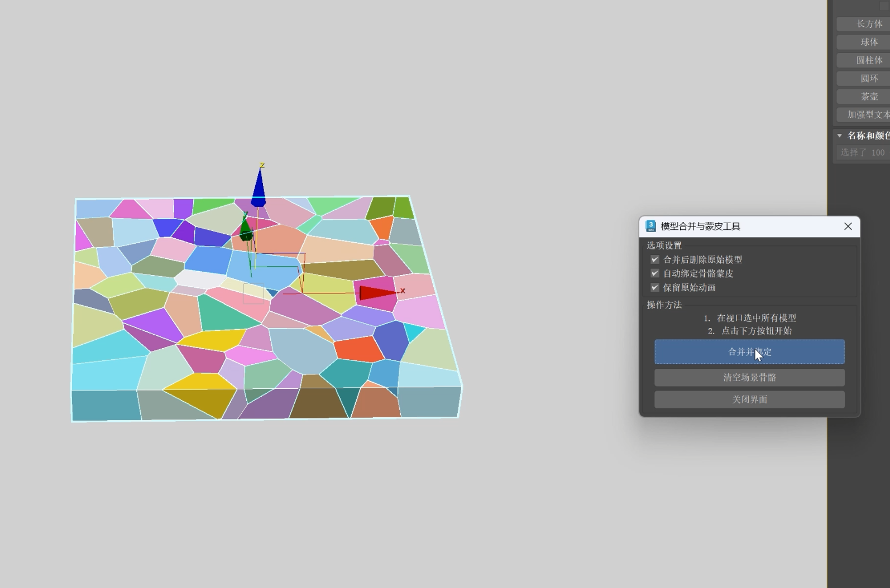Toggle the 保留原始动画 checkbox
890x588 pixels.
coord(655,287)
